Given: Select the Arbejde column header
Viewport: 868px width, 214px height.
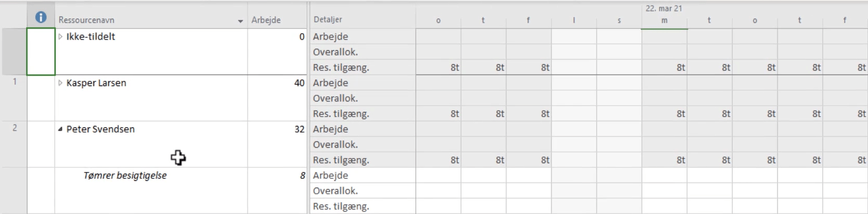Looking at the screenshot, I should (277, 20).
